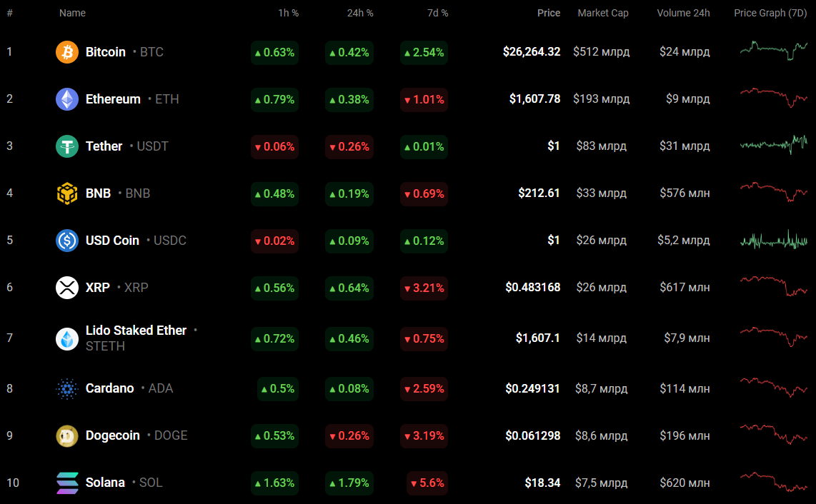Click the Lido Staked Ether logo icon

(67, 338)
